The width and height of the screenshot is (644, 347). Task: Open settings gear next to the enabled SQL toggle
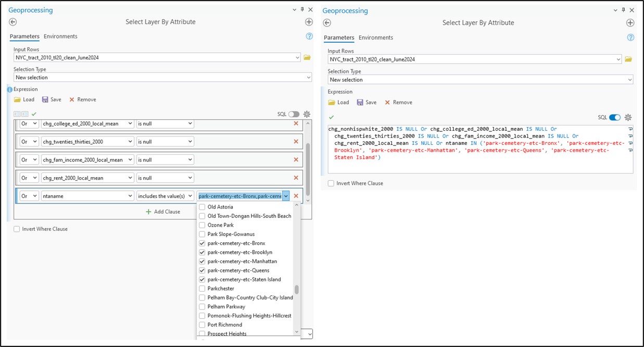(628, 117)
